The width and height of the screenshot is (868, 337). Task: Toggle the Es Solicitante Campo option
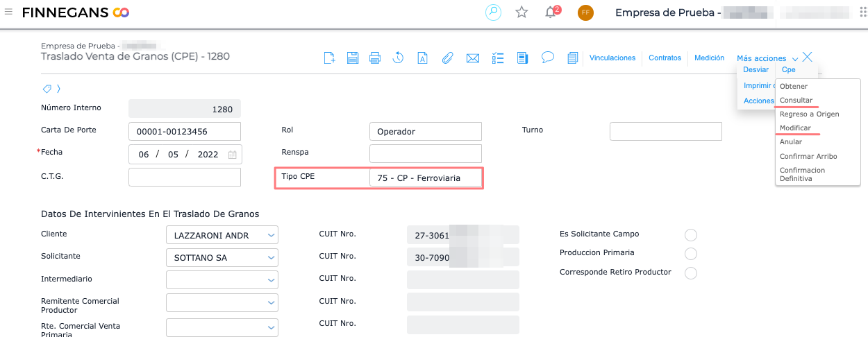pyautogui.click(x=690, y=235)
